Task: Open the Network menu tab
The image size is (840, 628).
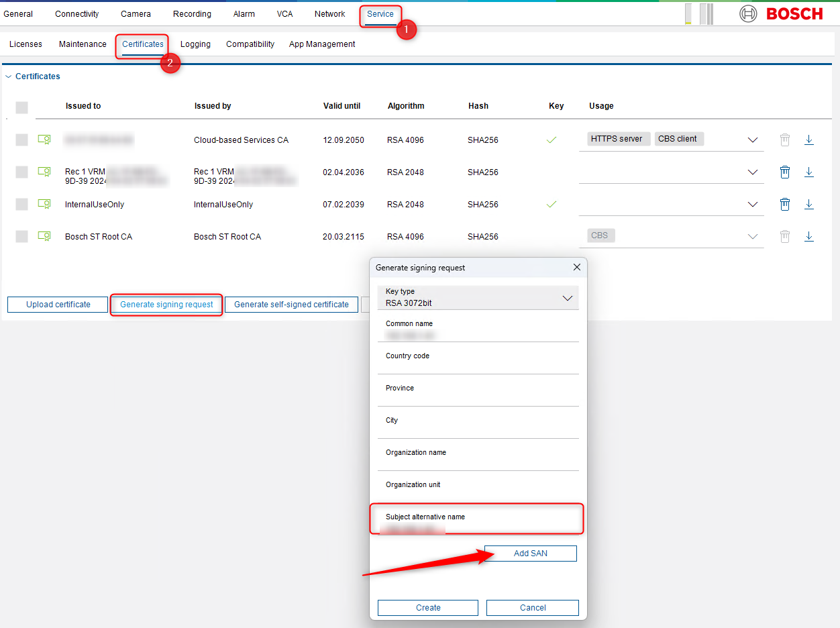Action: pyautogui.click(x=329, y=14)
